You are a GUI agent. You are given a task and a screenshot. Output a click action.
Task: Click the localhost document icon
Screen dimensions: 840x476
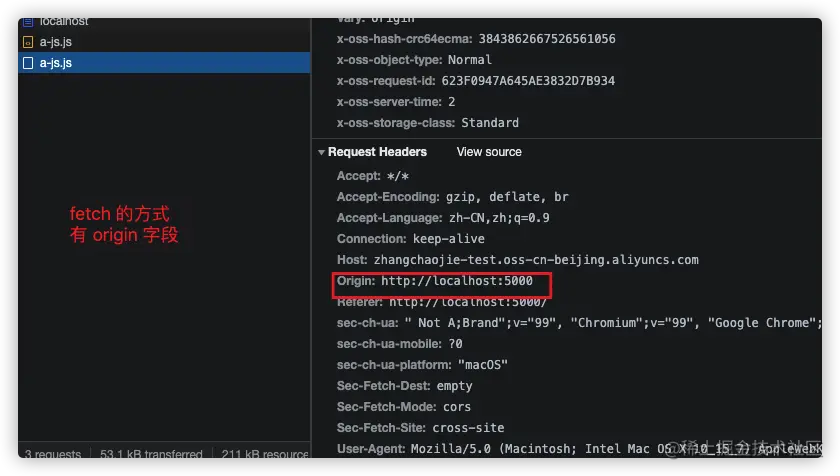28,22
